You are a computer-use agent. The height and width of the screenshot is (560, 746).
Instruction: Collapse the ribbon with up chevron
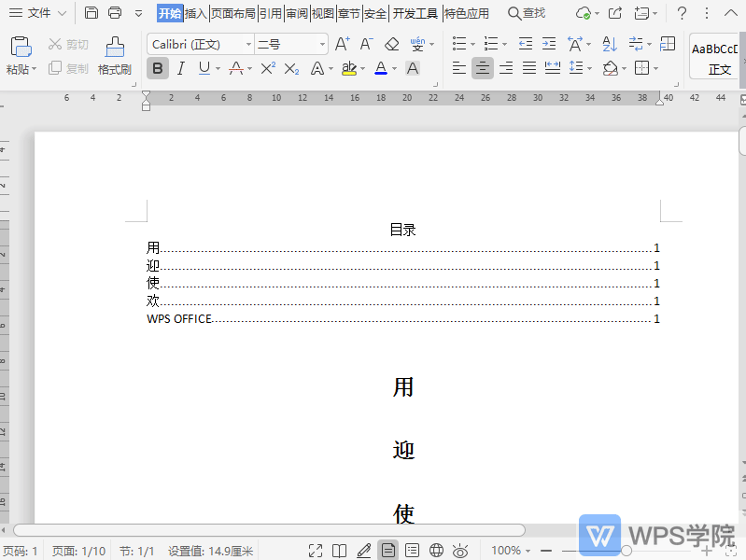[x=731, y=13]
